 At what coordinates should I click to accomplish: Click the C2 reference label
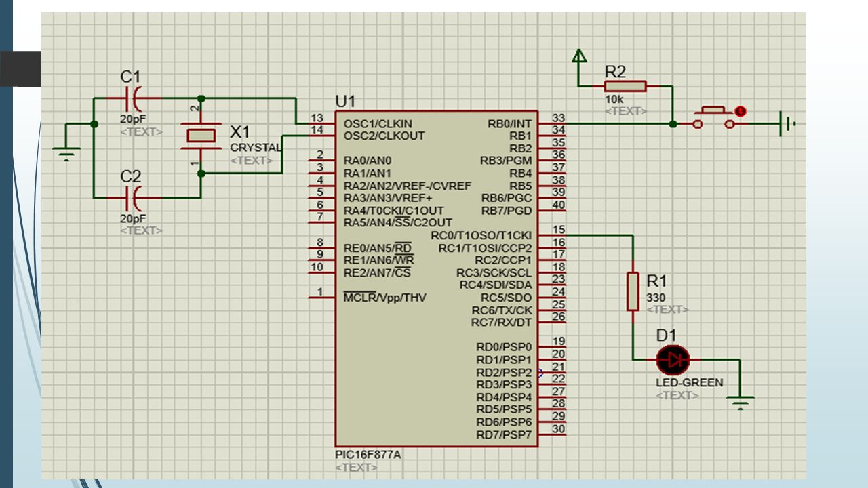tap(131, 176)
